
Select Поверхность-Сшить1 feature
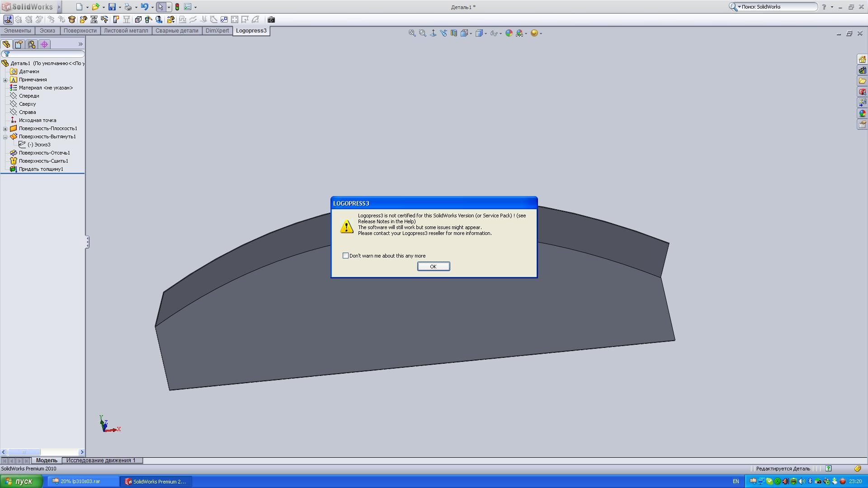point(43,161)
